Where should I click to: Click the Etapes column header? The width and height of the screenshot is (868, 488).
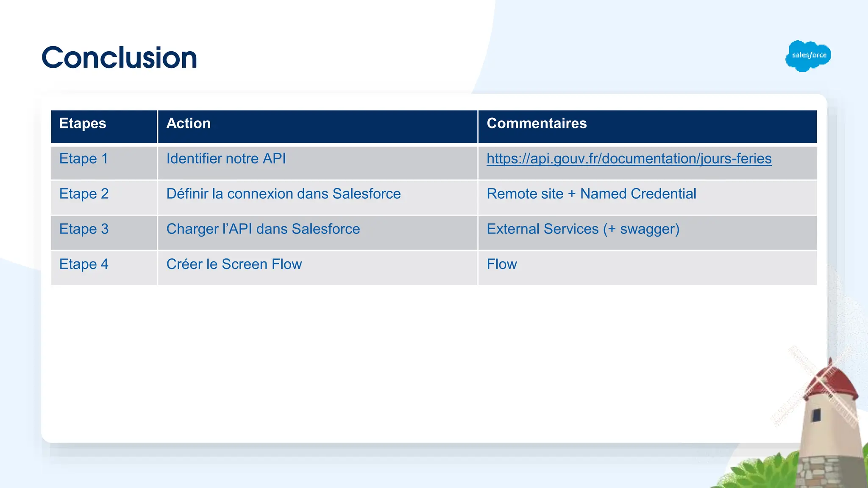point(104,127)
